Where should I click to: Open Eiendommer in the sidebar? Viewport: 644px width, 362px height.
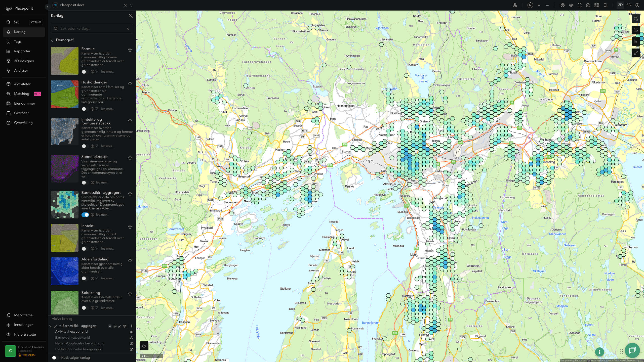pyautogui.click(x=24, y=103)
